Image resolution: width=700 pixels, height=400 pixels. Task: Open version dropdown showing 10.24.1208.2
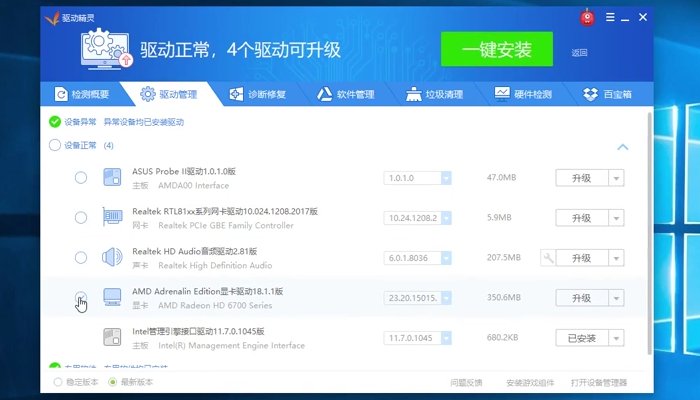click(x=417, y=218)
